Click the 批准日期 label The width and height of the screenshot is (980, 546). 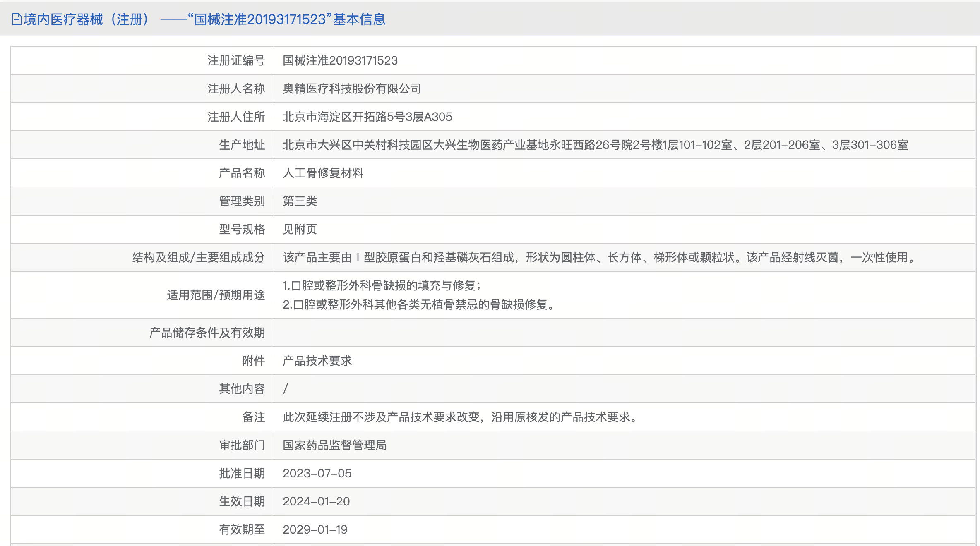point(242,473)
